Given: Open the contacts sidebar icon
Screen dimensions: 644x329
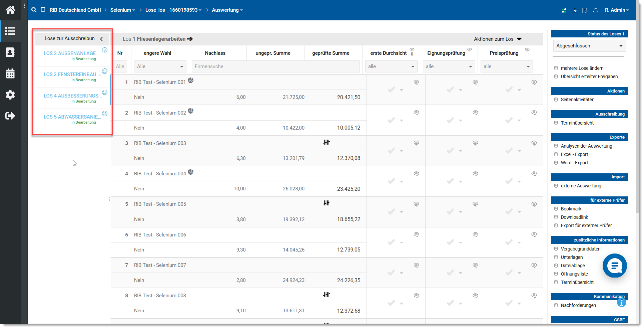Looking at the screenshot, I should [10, 52].
